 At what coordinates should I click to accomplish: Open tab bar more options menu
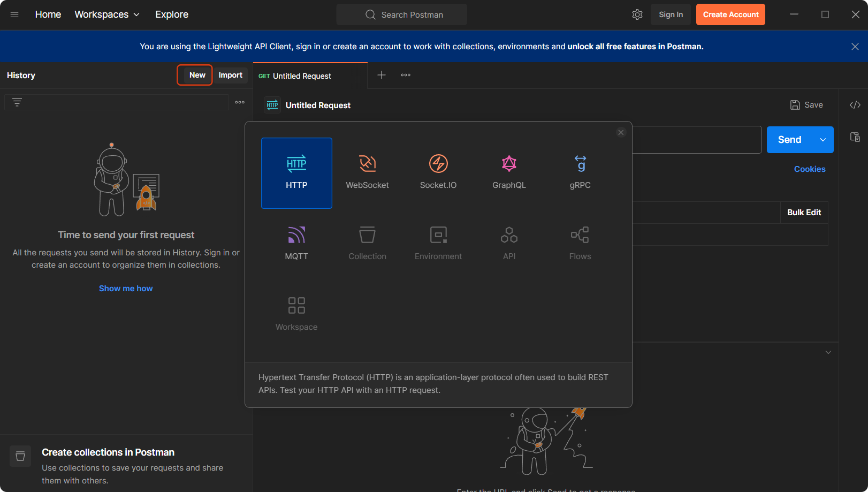(x=406, y=75)
